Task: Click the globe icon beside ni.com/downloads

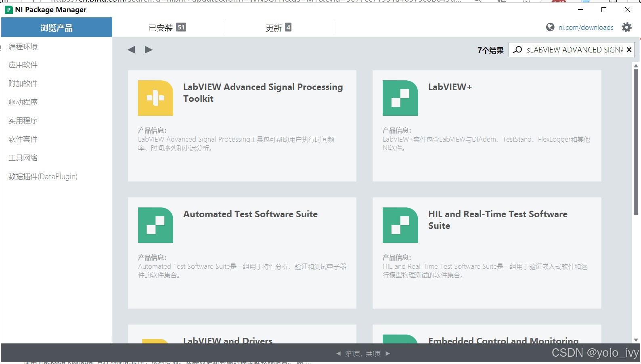Action: tap(550, 27)
